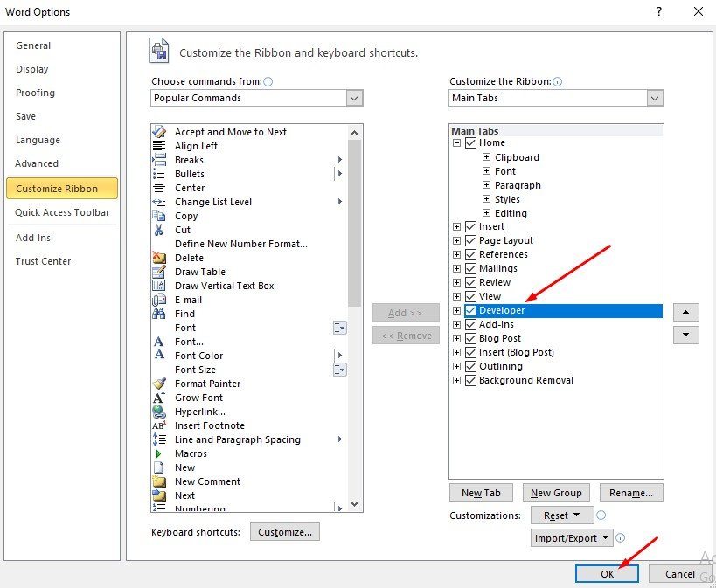Viewport: 716px width, 588px height.
Task: Switch to the Display category
Action: 32,69
